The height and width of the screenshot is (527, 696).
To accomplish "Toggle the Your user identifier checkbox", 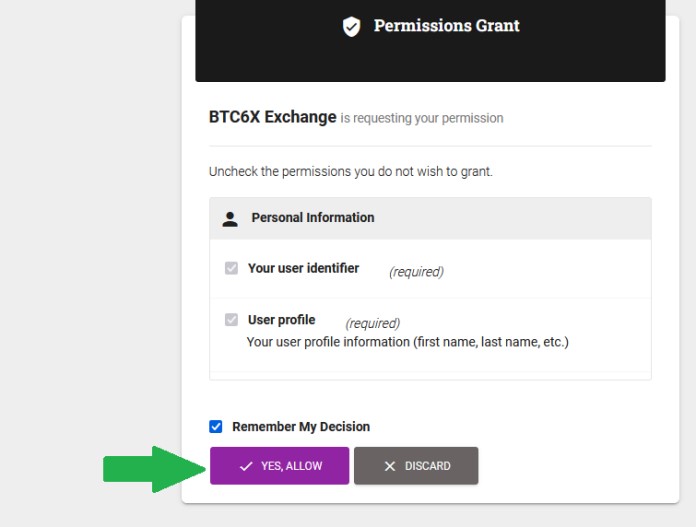I will [x=231, y=268].
